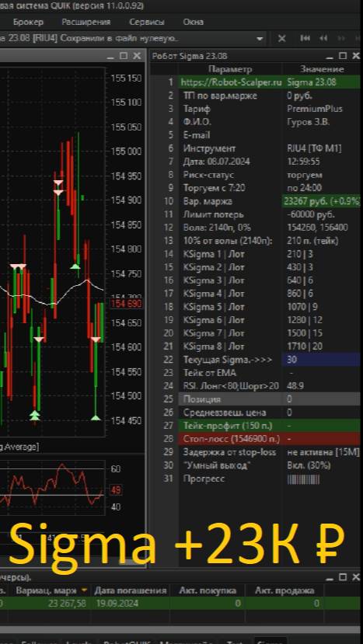The height and width of the screenshot is (644, 363).
Task: Click the Значение column header
Action: tap(322, 69)
